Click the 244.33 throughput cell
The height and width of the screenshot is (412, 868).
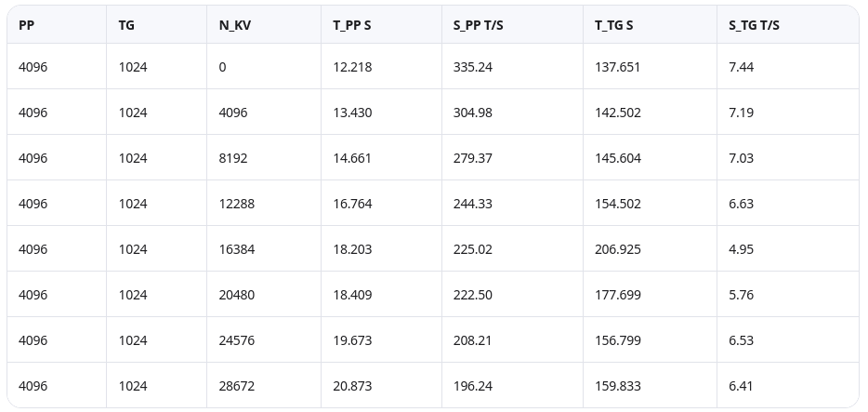[x=473, y=204]
